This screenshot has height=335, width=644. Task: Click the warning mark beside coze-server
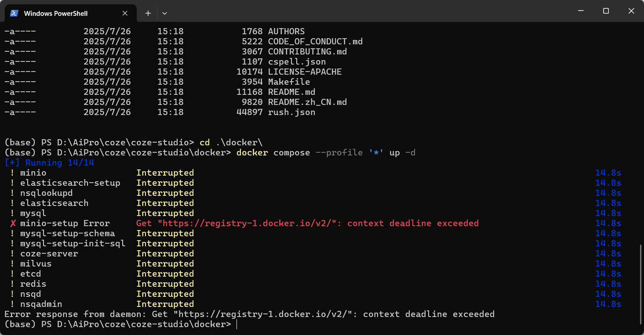tap(12, 254)
